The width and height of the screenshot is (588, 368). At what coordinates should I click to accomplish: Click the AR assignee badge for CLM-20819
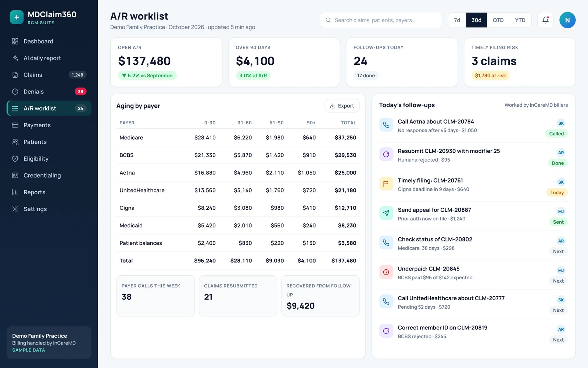coord(561,329)
